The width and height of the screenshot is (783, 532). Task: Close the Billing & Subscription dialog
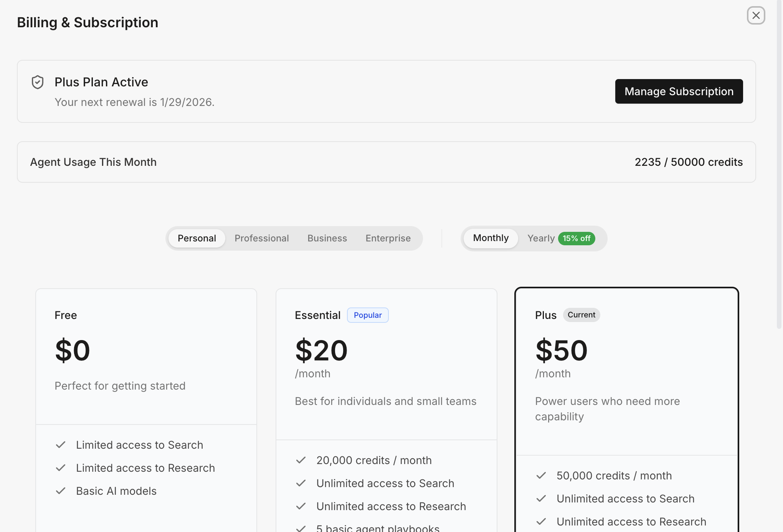coord(756,16)
